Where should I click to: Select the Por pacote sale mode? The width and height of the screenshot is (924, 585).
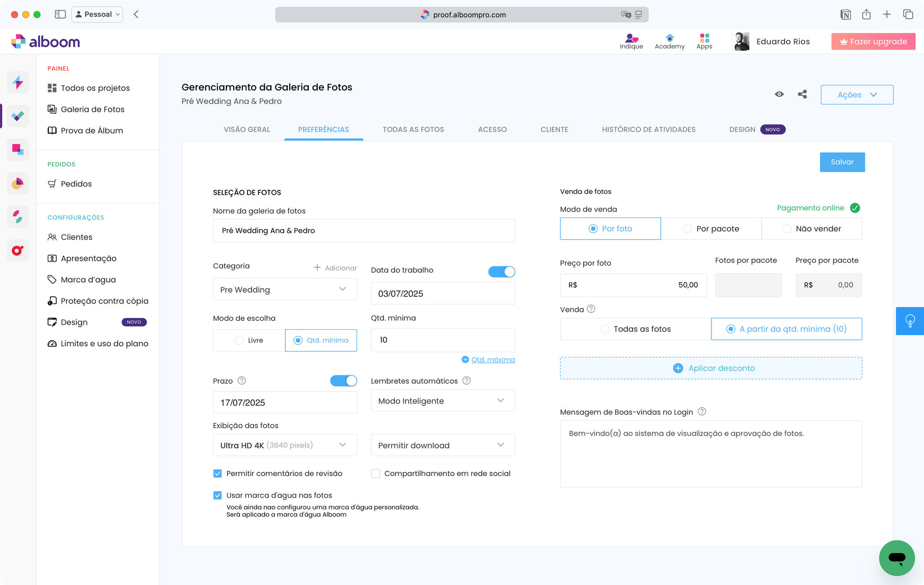coord(711,229)
